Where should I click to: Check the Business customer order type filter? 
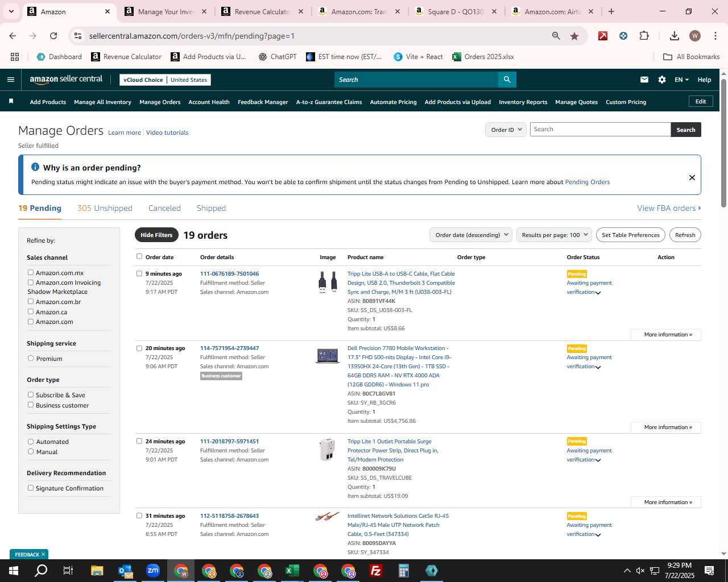click(31, 405)
